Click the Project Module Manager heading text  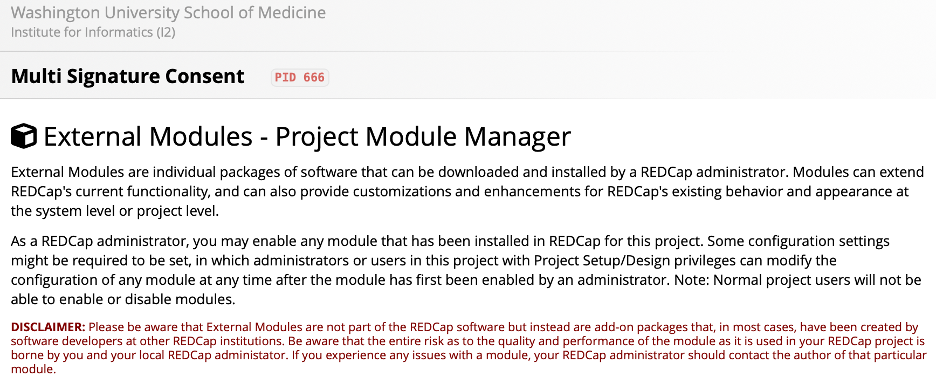423,137
